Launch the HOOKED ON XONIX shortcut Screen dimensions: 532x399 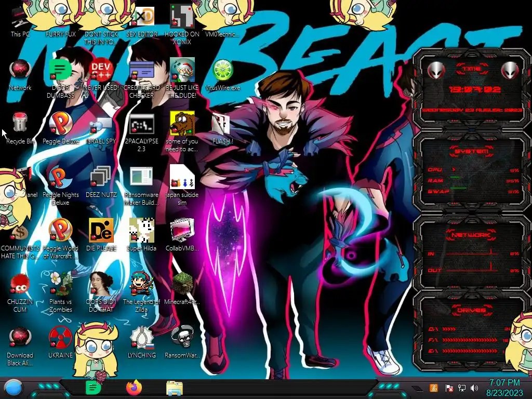tap(182, 25)
